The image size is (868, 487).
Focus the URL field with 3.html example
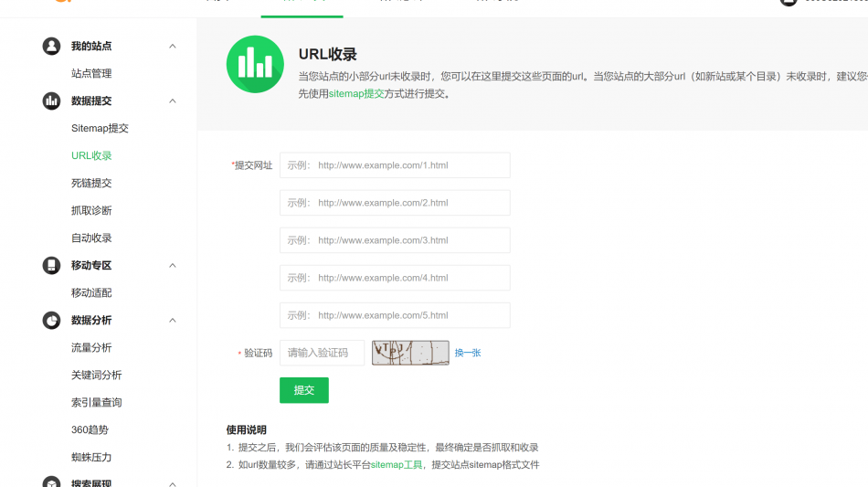pyautogui.click(x=395, y=240)
